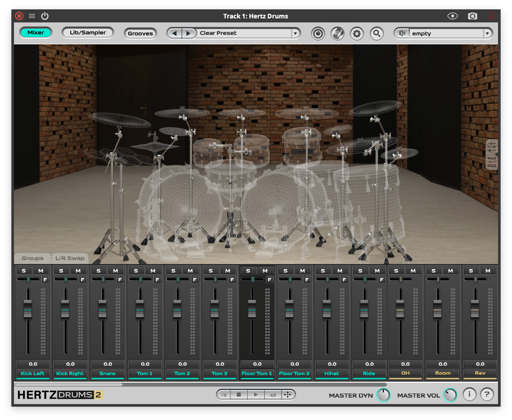This screenshot has width=512, height=420.
Task: Click the round record-style toolbar icon
Action: tap(318, 34)
